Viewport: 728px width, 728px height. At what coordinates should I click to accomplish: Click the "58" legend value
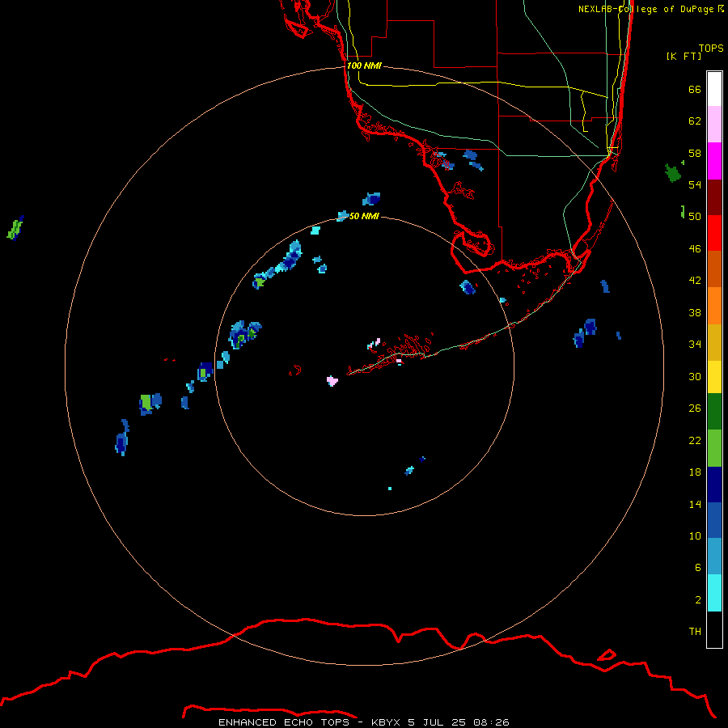click(x=695, y=153)
